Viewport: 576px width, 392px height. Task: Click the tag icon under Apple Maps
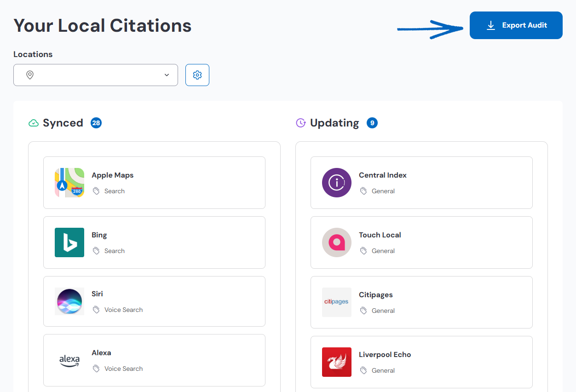click(x=96, y=191)
